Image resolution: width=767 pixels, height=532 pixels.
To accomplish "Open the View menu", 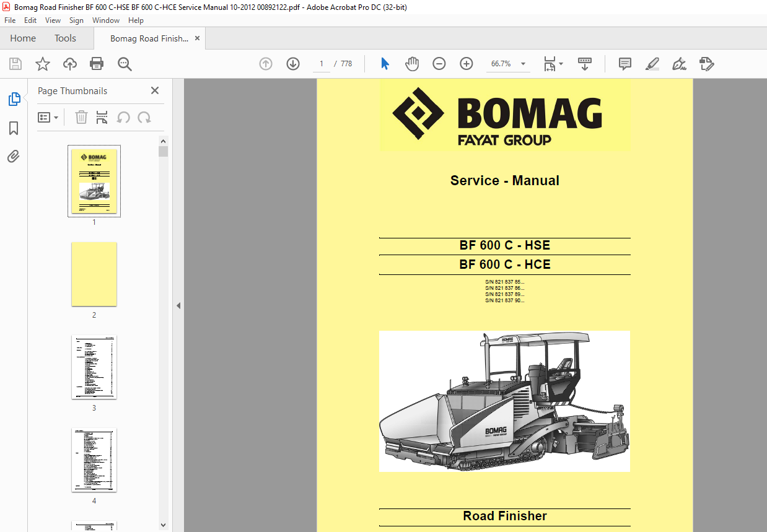I will tap(53, 20).
